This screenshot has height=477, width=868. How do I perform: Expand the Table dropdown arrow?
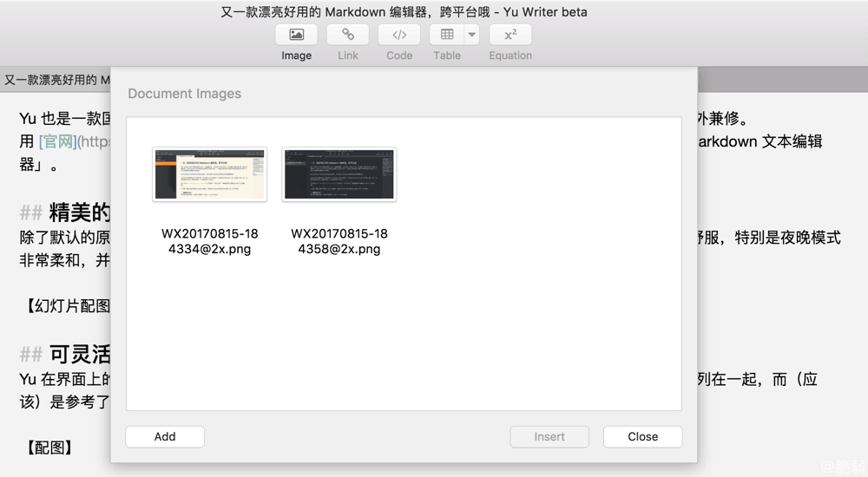click(x=471, y=35)
